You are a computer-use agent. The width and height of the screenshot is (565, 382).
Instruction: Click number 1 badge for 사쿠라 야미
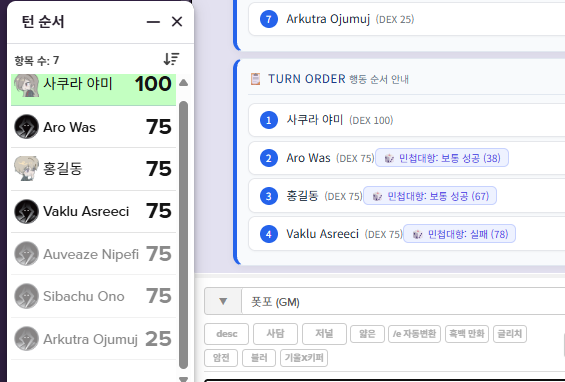[269, 120]
